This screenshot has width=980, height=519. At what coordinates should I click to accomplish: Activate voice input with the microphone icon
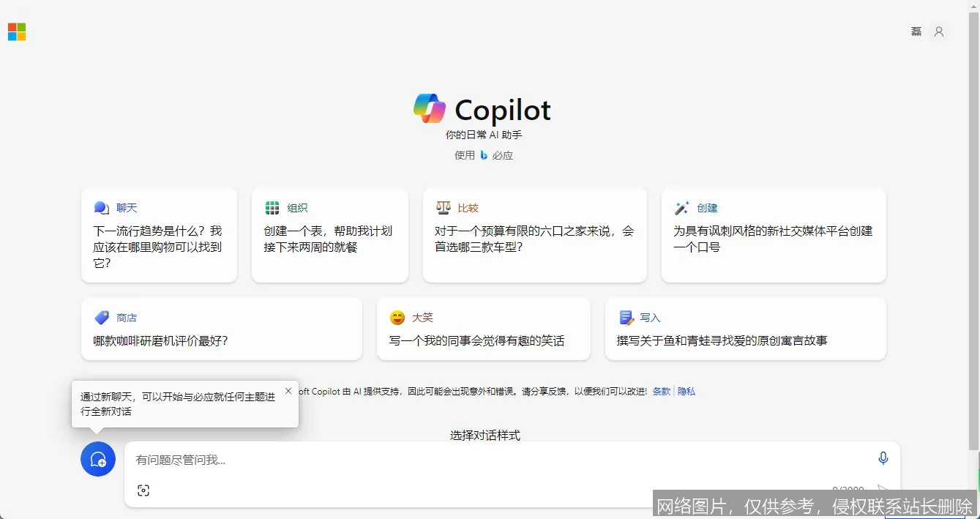[x=883, y=458]
